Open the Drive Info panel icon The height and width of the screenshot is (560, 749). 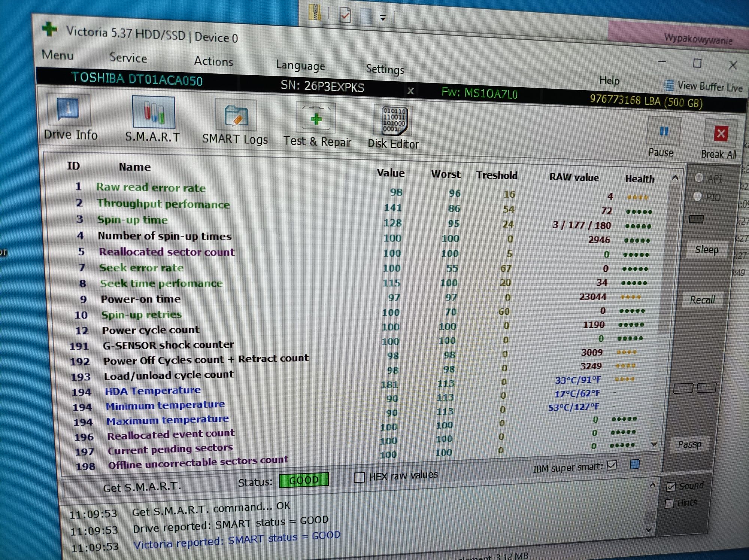point(68,109)
